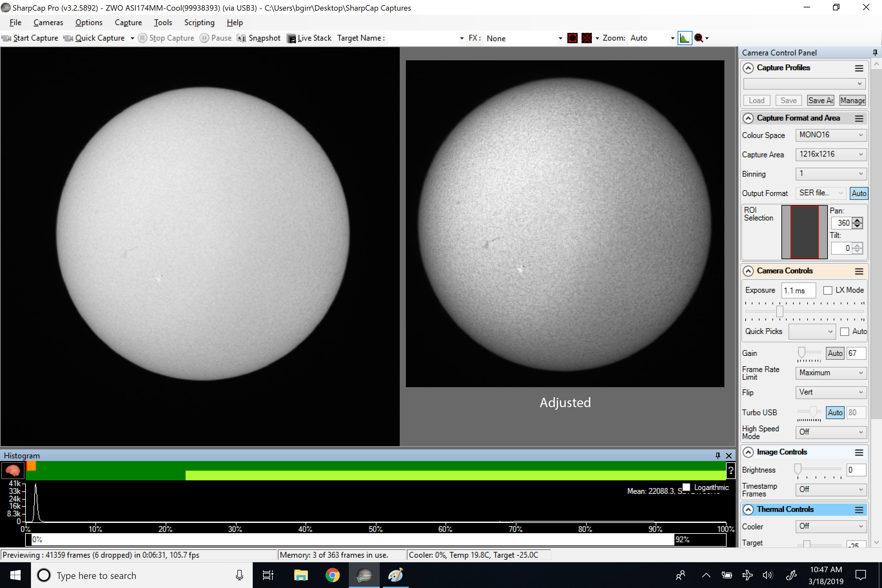882x588 pixels.
Task: Open Windows Start menu
Action: 15,575
